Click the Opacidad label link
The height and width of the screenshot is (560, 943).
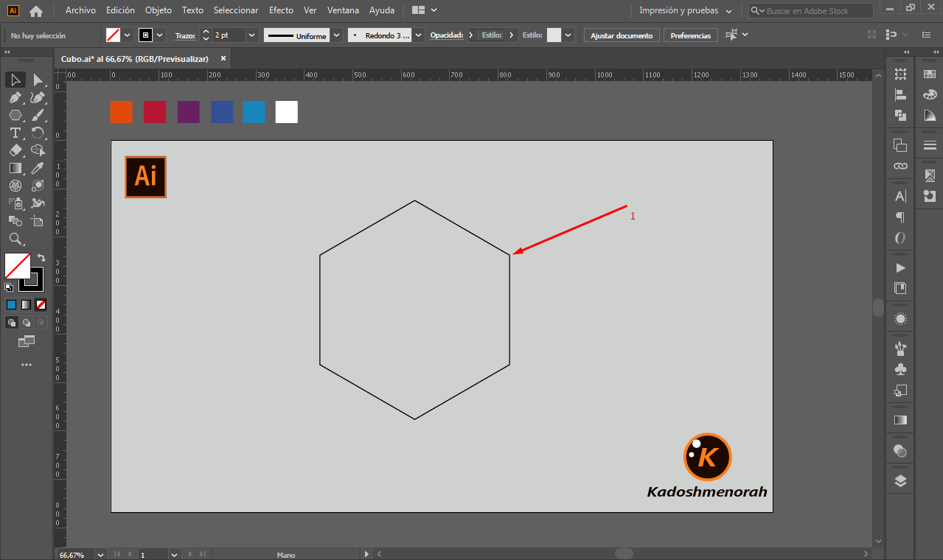point(446,35)
